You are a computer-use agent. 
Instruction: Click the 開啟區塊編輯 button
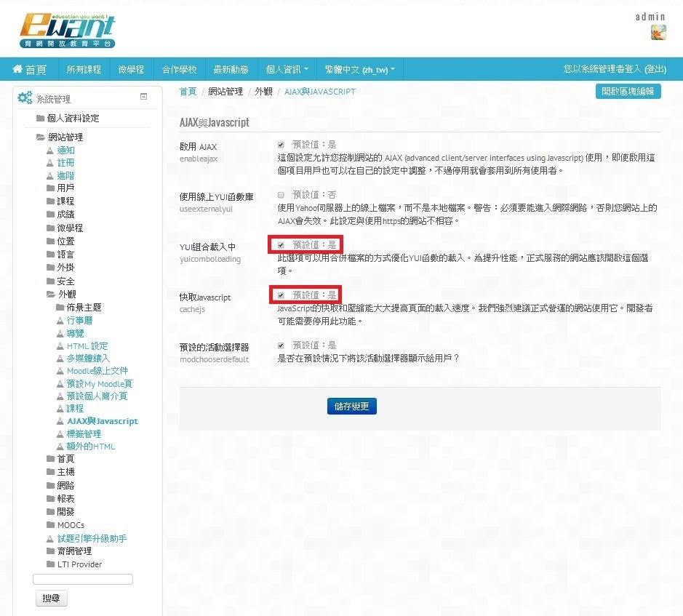pos(628,91)
